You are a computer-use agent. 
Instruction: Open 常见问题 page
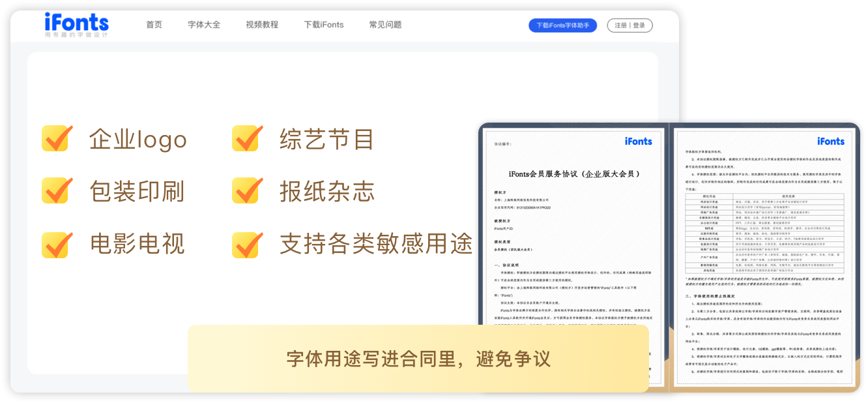(x=385, y=25)
